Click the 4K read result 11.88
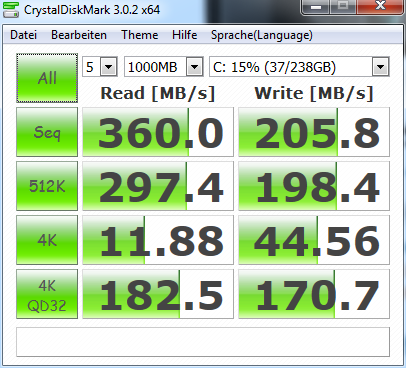The image size is (406, 368). pyautogui.click(x=158, y=240)
